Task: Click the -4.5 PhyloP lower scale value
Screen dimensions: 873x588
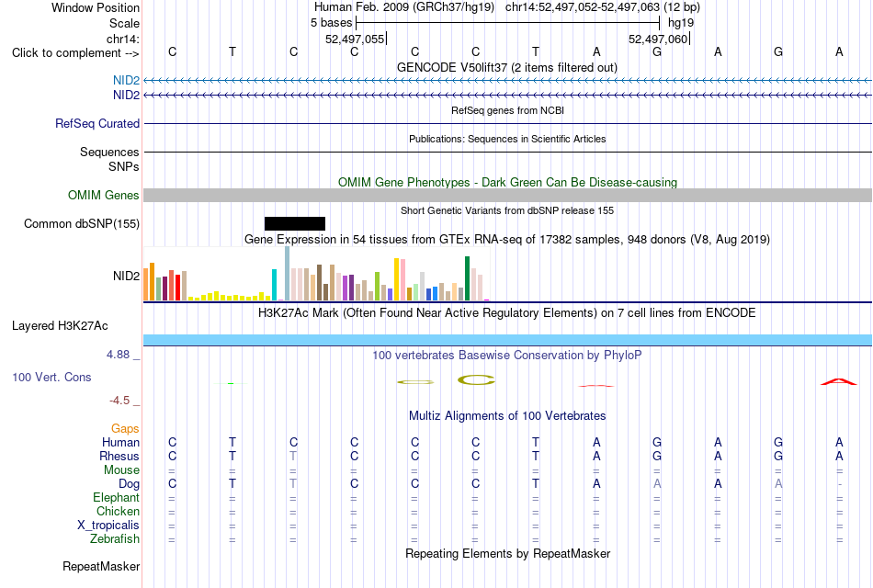Action: (119, 401)
